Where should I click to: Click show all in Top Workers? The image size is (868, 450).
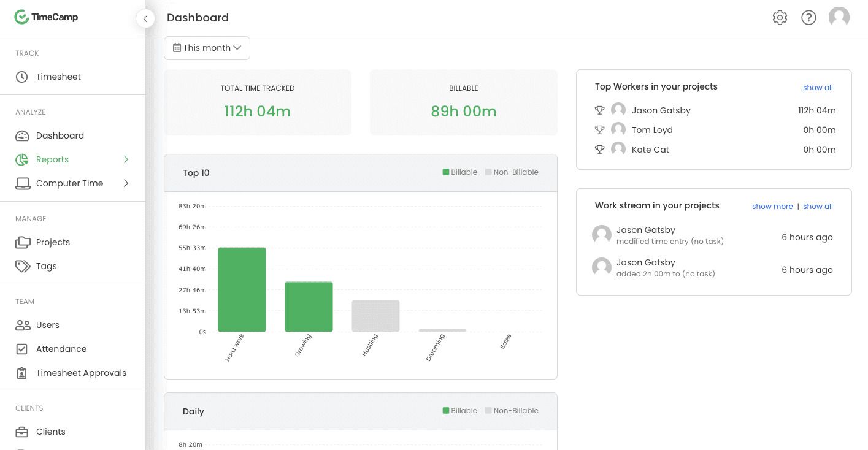[818, 88]
